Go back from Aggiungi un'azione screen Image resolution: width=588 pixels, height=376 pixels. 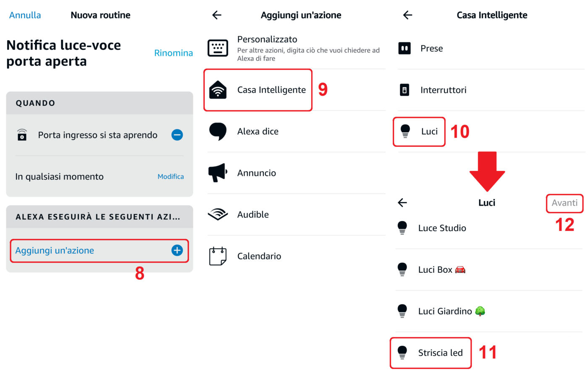point(217,15)
